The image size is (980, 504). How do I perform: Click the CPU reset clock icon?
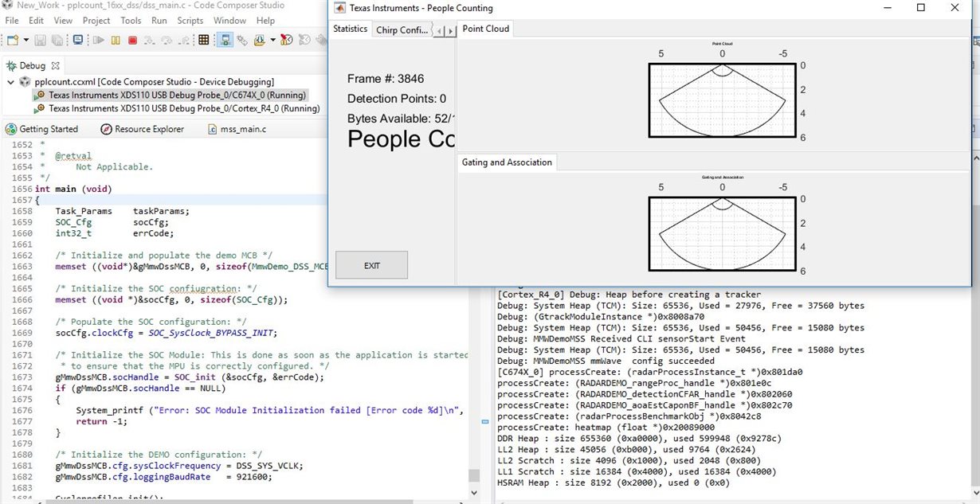point(287,40)
